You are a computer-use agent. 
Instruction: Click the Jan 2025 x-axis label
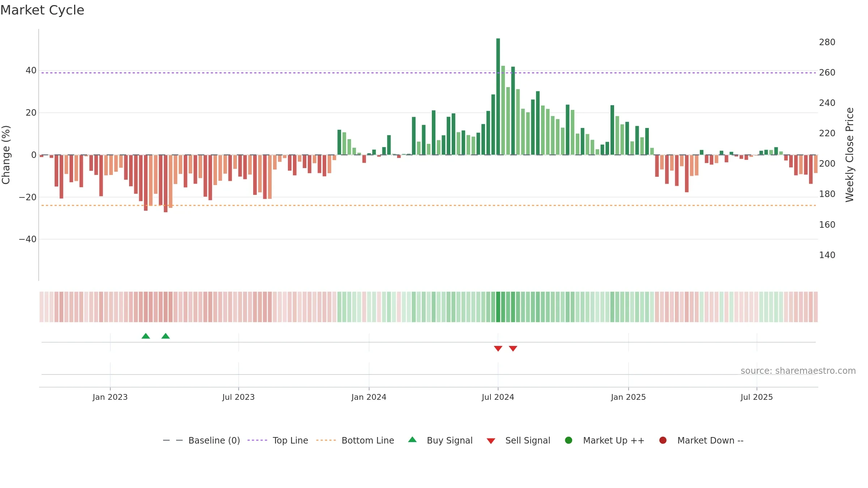point(628,397)
